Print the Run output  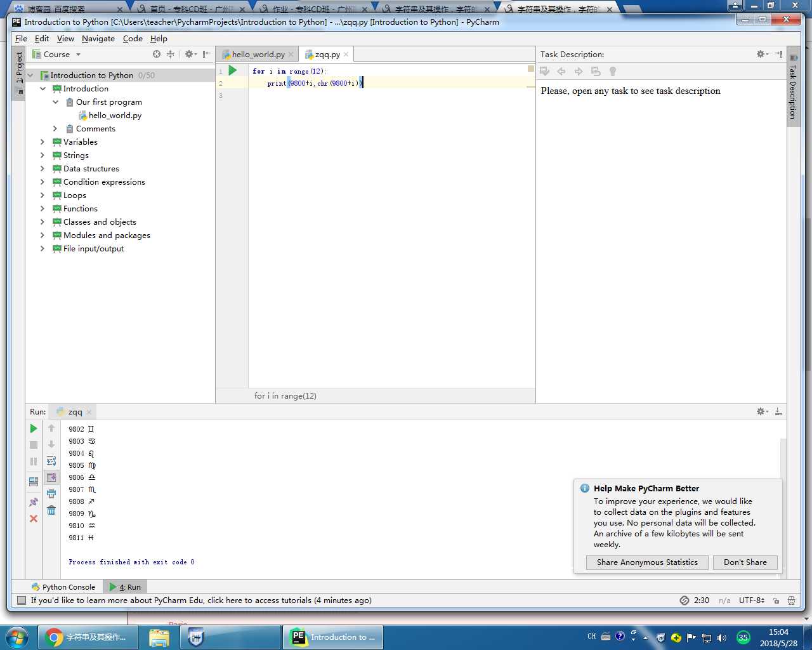pos(51,494)
